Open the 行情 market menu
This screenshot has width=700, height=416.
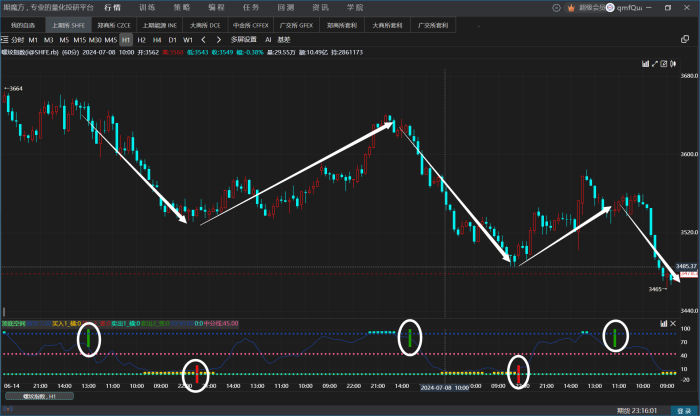click(x=113, y=7)
